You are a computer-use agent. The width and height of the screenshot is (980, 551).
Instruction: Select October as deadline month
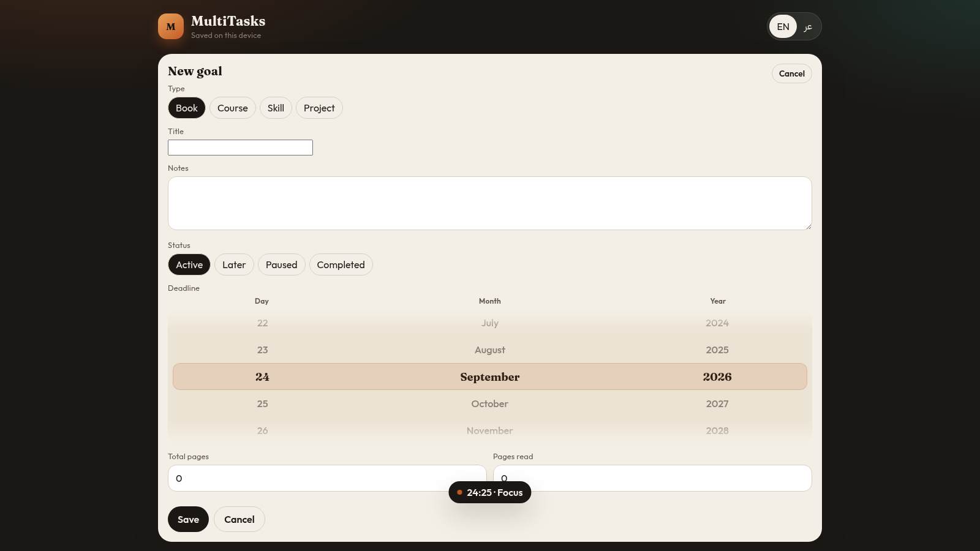pos(490,404)
